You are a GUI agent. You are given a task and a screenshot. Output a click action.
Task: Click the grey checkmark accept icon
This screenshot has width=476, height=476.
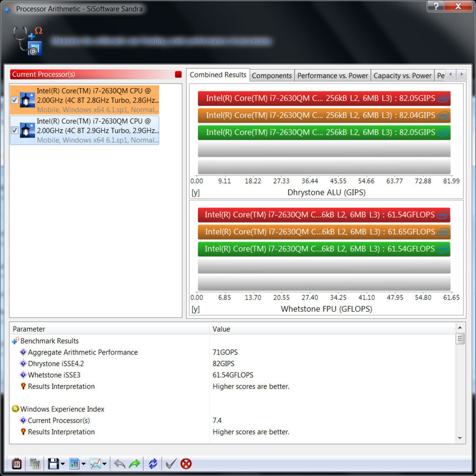click(x=170, y=463)
